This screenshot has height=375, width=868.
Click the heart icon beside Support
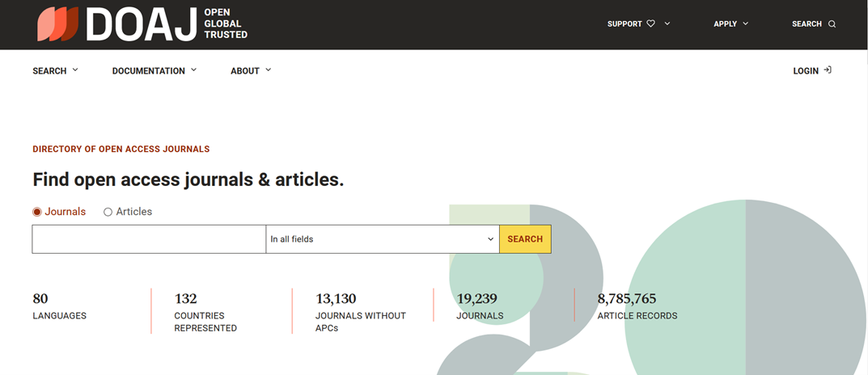coord(651,23)
